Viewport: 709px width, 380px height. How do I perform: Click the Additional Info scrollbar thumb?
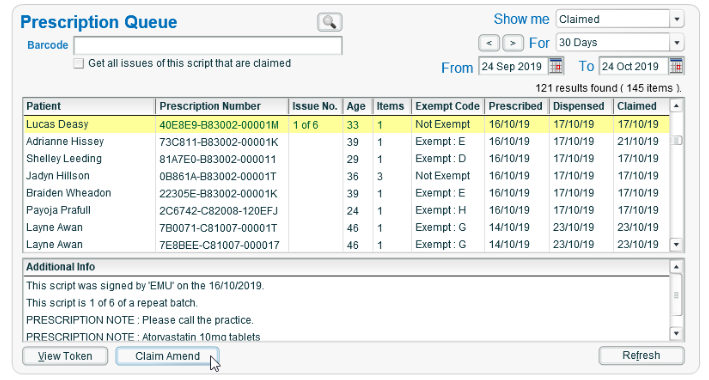pos(676,295)
